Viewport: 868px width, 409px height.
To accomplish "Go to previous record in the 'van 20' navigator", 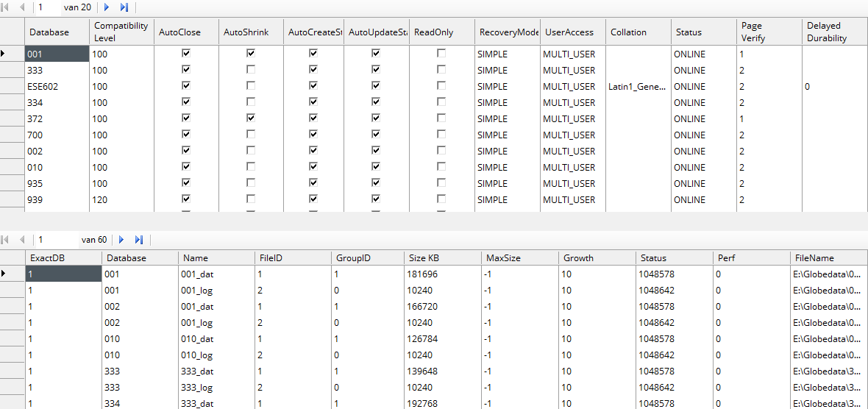I will 22,7.
